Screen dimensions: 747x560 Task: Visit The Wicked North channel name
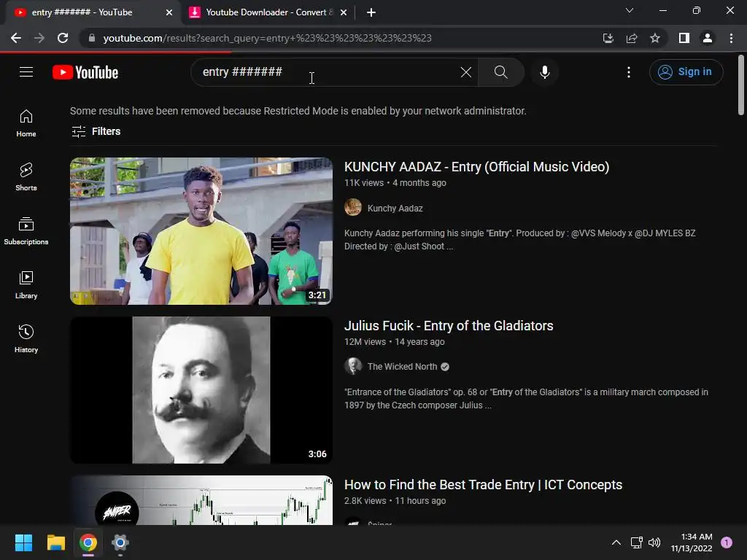point(402,367)
